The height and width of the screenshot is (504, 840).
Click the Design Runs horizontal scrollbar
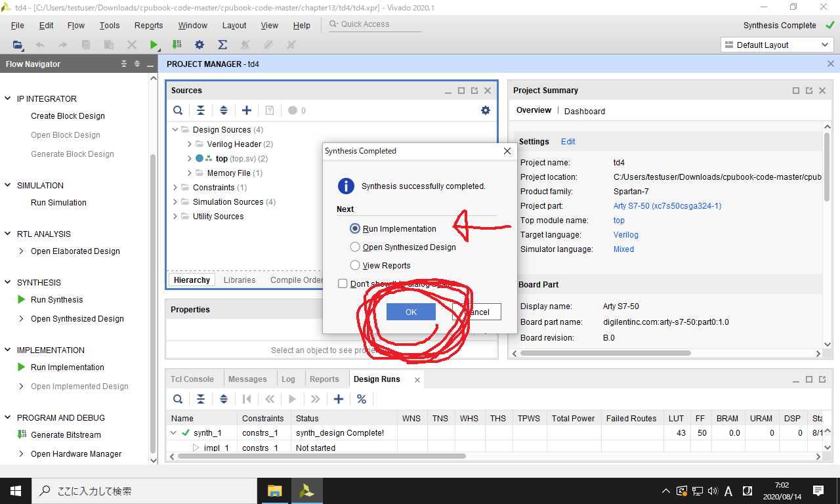pyautogui.click(x=322, y=455)
